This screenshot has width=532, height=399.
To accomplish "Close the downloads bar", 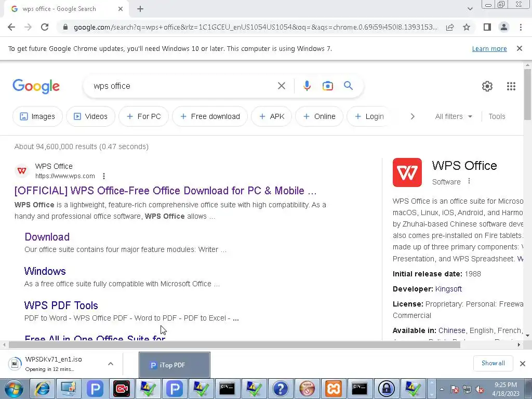I will pos(523,364).
